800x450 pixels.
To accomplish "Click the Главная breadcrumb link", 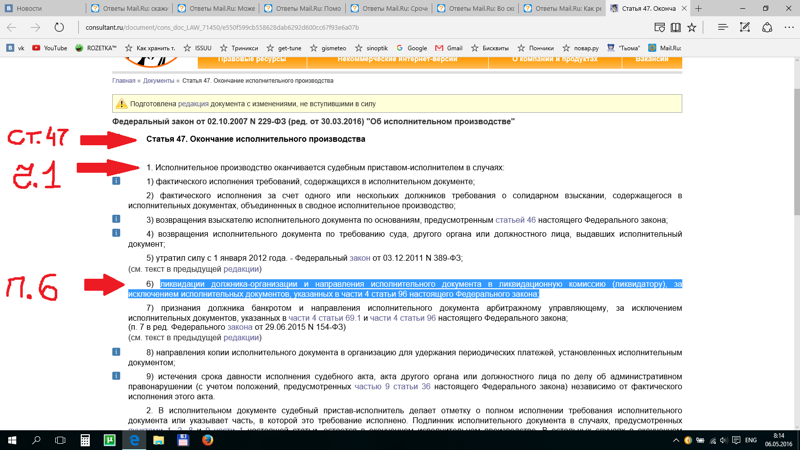I will pyautogui.click(x=123, y=81).
